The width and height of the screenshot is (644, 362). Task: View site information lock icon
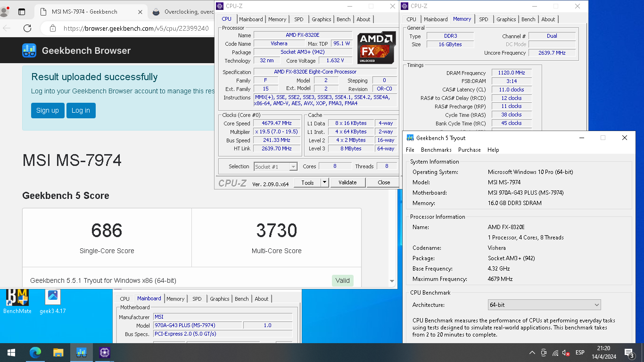[52, 28]
